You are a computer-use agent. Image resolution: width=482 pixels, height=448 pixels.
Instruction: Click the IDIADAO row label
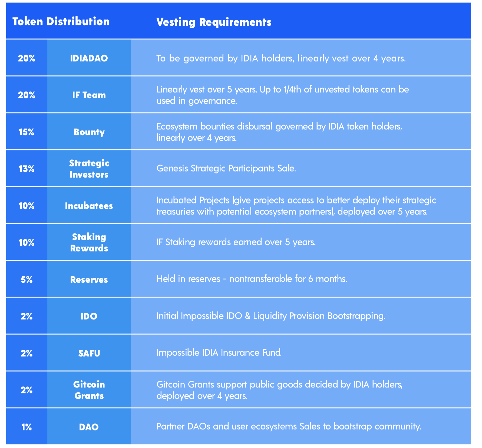click(89, 58)
